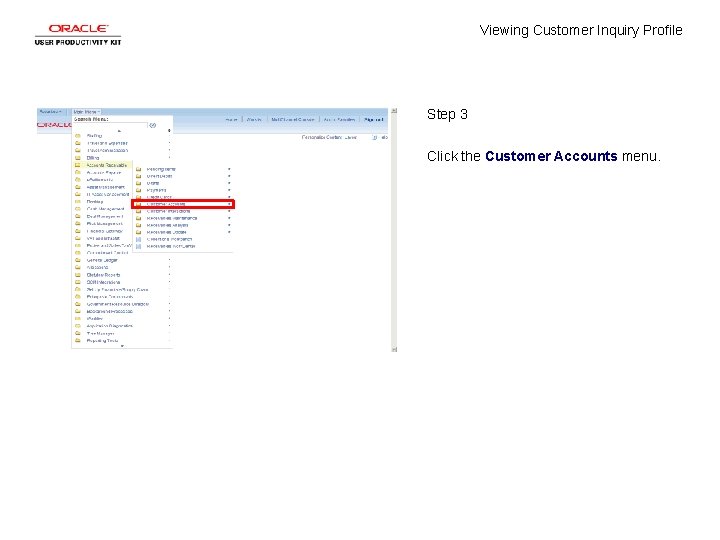720x540 pixels.
Task: Expand the Receivables Update submenu arrow
Action: click(x=229, y=232)
